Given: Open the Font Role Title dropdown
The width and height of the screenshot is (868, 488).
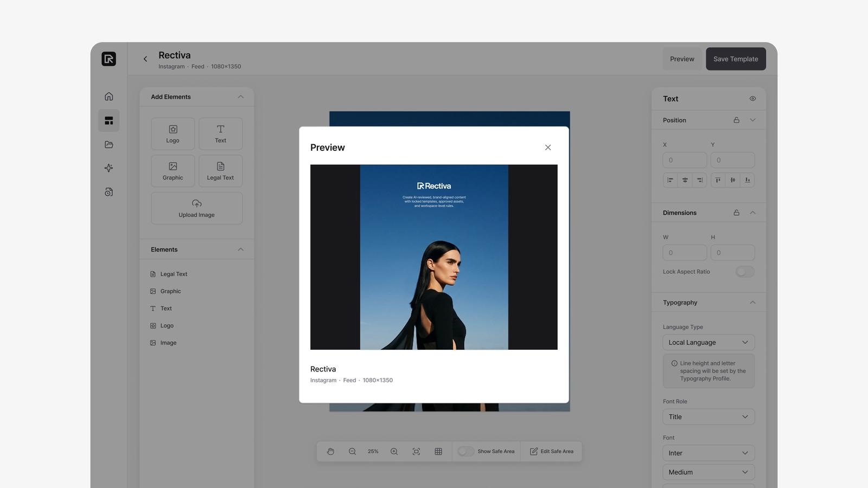Looking at the screenshot, I should 709,417.
